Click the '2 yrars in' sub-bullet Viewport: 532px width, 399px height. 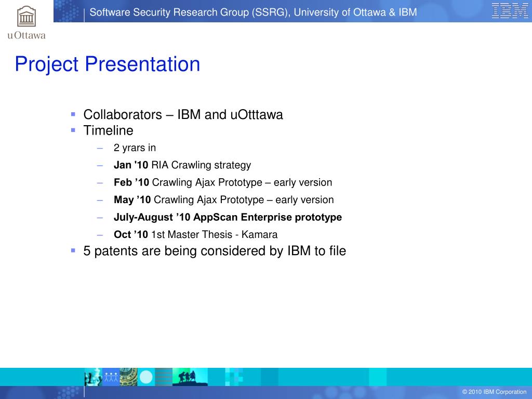pyautogui.click(x=135, y=148)
